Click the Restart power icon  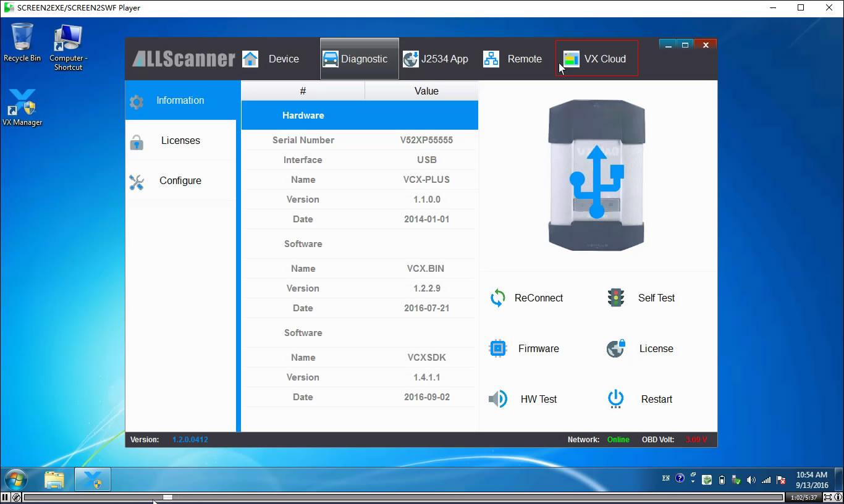[615, 399]
